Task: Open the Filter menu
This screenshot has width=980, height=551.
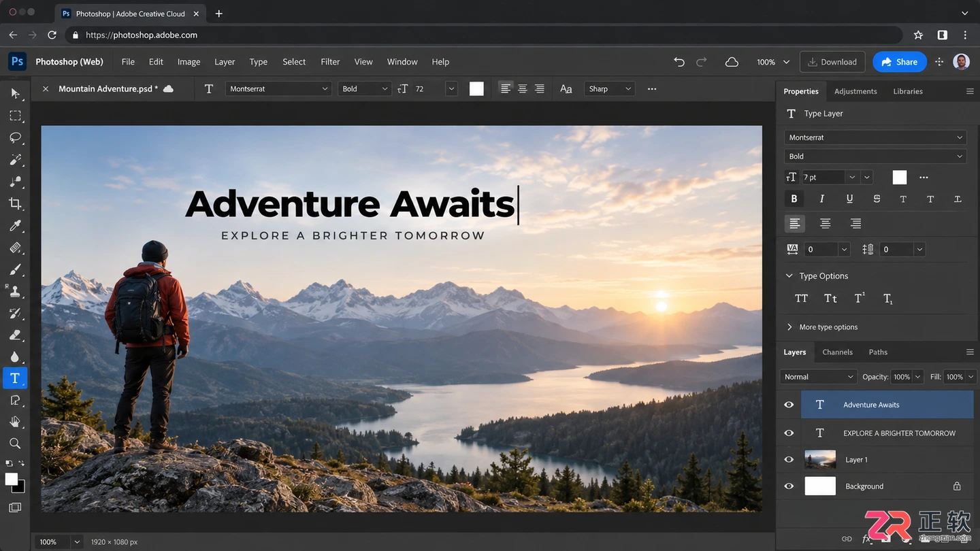Action: [330, 62]
